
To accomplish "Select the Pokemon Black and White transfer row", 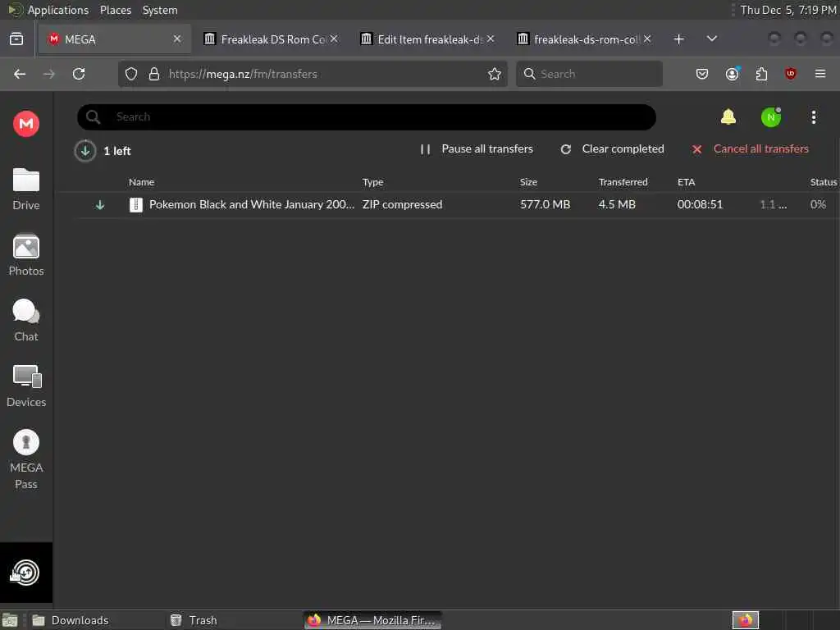I will click(x=458, y=204).
